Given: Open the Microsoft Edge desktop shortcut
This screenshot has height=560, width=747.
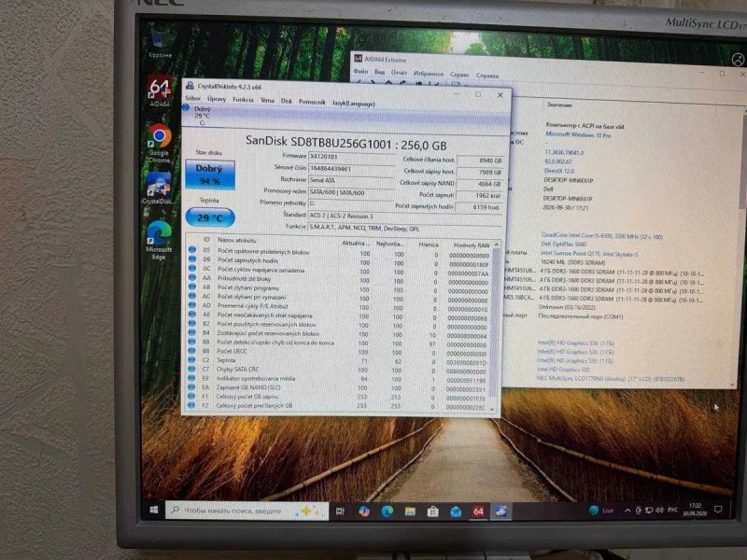Looking at the screenshot, I should click(x=159, y=240).
